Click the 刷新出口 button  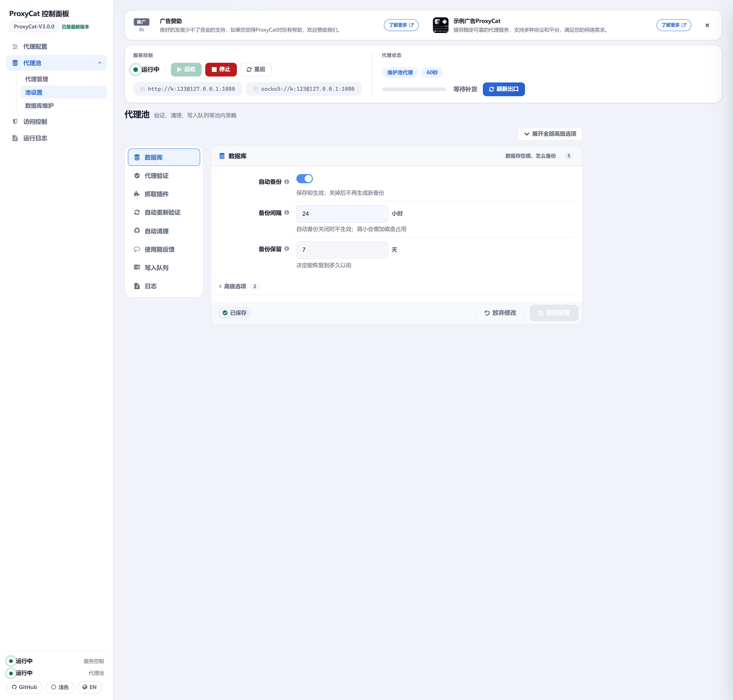coord(503,89)
